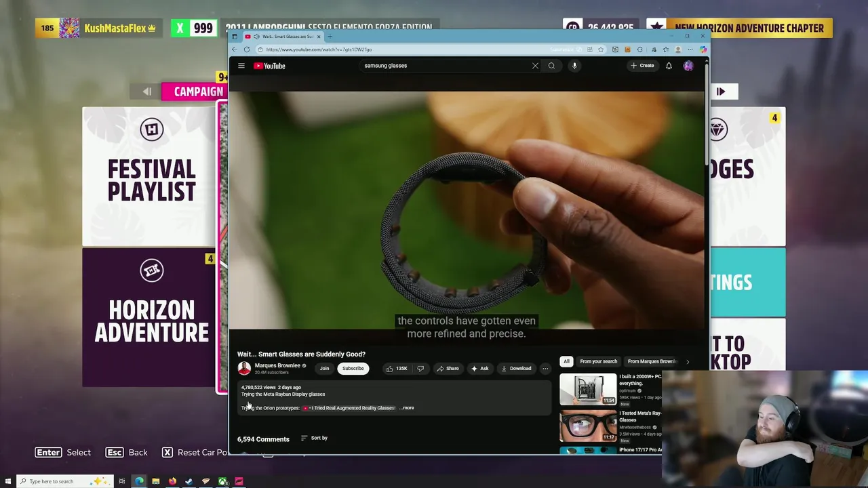The image size is (868, 488).
Task: Open the Copilot icon in Edge toolbar
Action: click(x=703, y=49)
